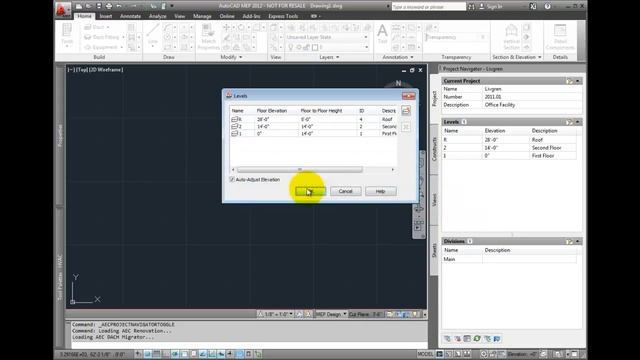Viewport: 640px width, 360px height.
Task: Click the Add Level icon in Levels dialog
Action: pyautogui.click(x=406, y=111)
